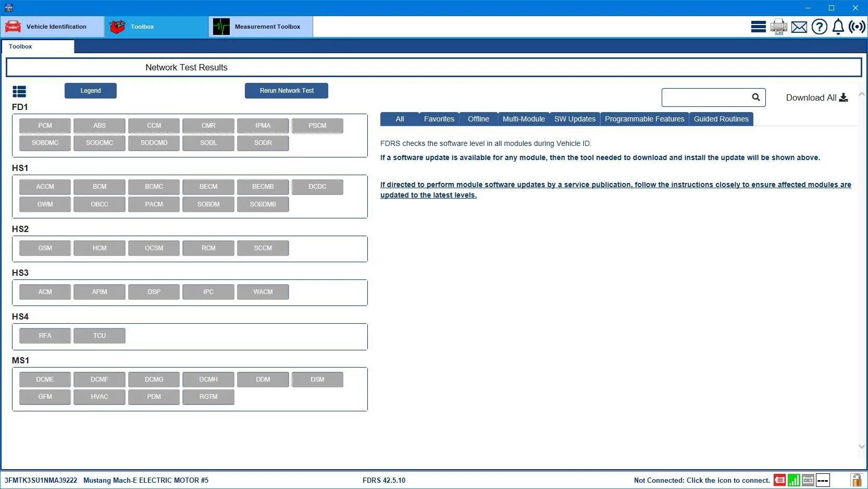Viewport: 868px width, 489px height.
Task: Click the scrollbar down arrow
Action: 862,446
